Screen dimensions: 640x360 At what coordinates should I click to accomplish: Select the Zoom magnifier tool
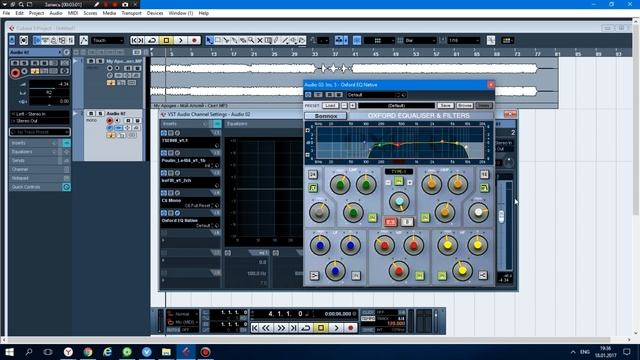click(x=251, y=40)
